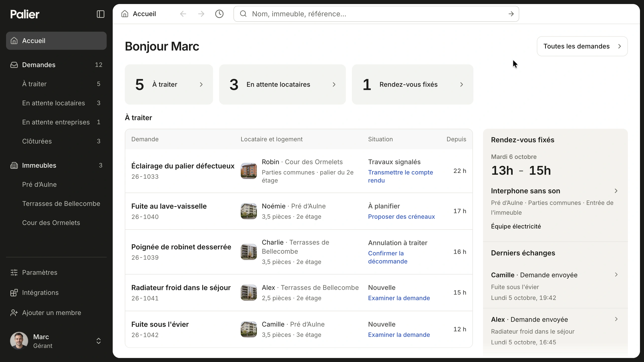Click the Intégrations blocks icon
Screen dimensions: 644x362
point(14,293)
